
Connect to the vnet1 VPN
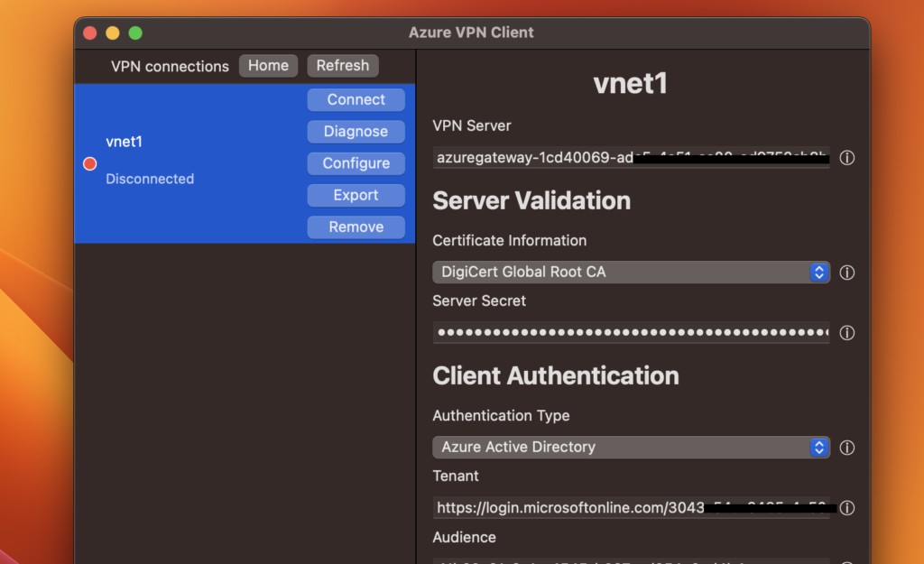coord(356,99)
